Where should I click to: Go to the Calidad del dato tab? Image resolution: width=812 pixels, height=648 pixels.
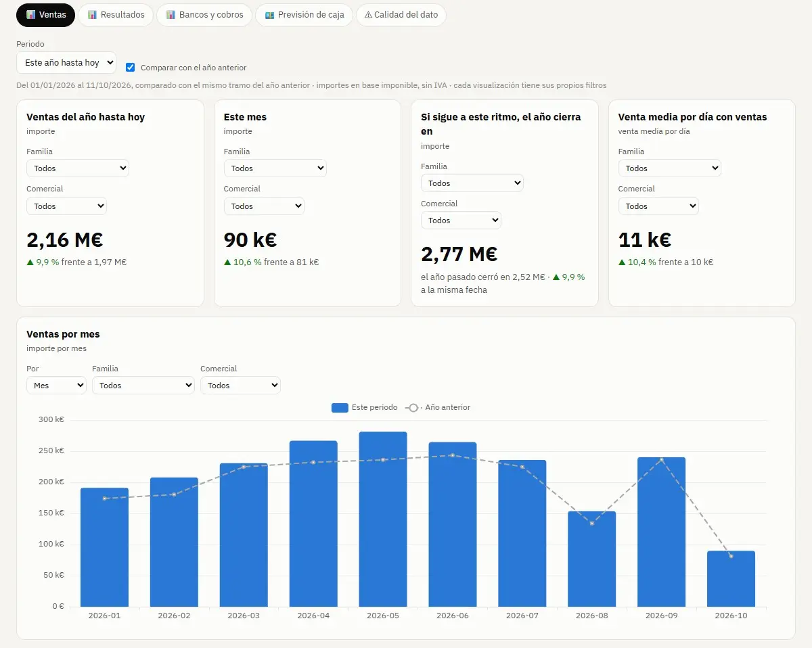[401, 15]
